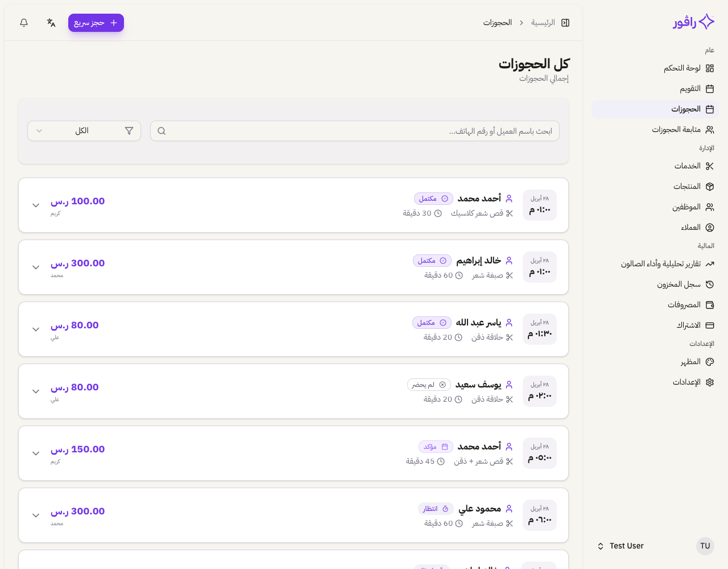The image size is (728, 569).
Task: Open the الكل filter dropdown
Action: (x=84, y=131)
